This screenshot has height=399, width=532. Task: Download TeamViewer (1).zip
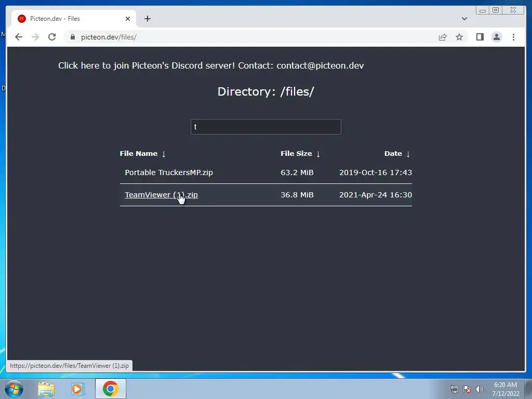pyautogui.click(x=161, y=195)
